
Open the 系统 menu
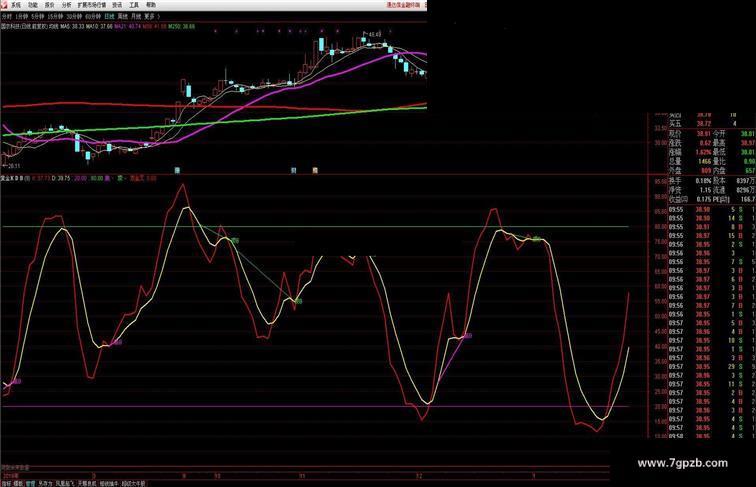click(16, 5)
